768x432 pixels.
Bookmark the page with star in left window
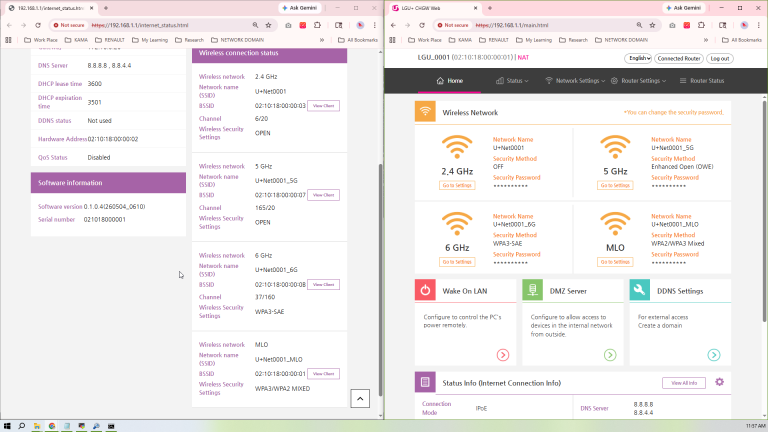(268, 25)
